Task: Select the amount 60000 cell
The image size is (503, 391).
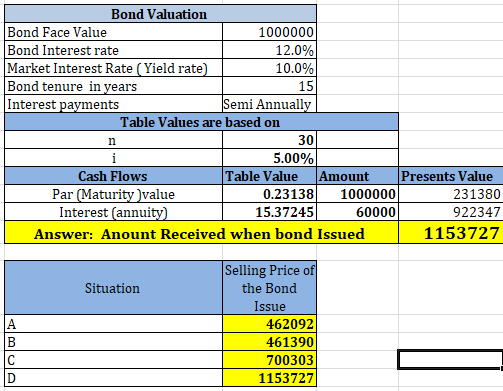Action: tap(357, 212)
